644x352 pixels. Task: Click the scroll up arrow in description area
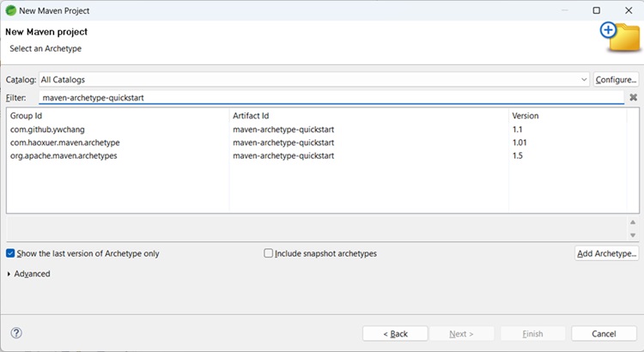click(633, 222)
